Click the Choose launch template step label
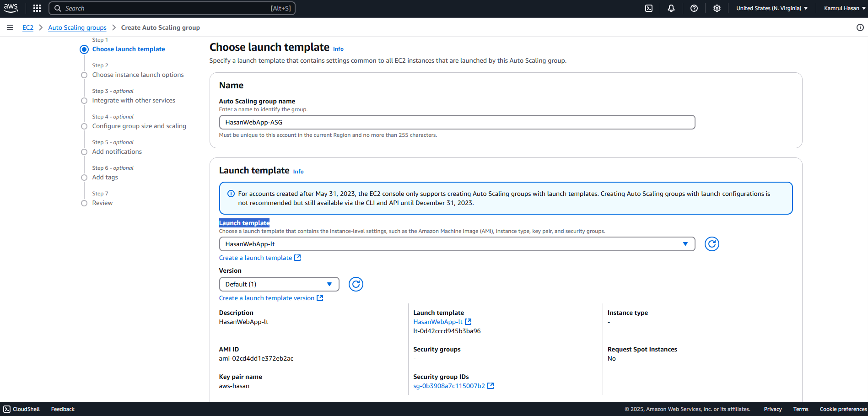Image resolution: width=868 pixels, height=416 pixels. 129,49
